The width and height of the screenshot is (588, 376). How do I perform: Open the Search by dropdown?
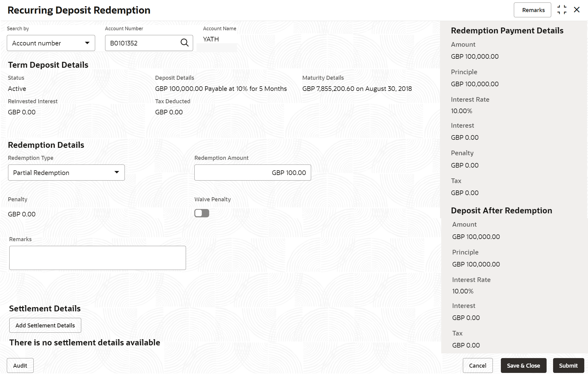click(51, 43)
